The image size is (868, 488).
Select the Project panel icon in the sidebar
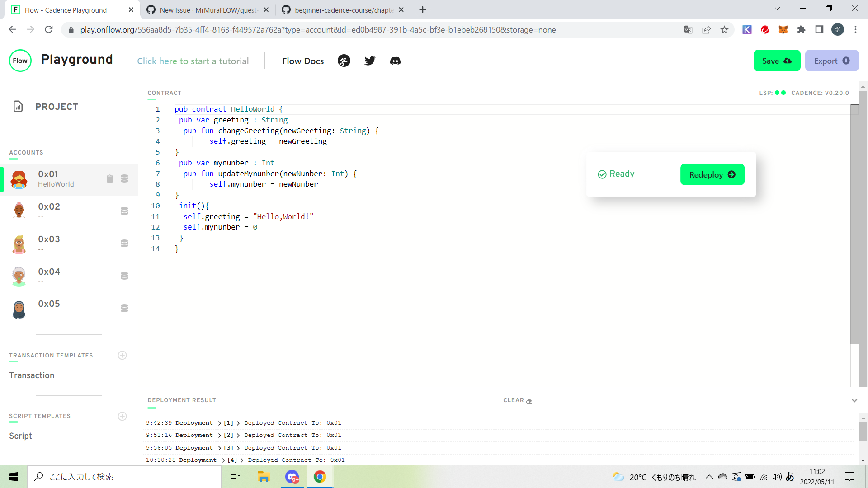click(x=18, y=107)
